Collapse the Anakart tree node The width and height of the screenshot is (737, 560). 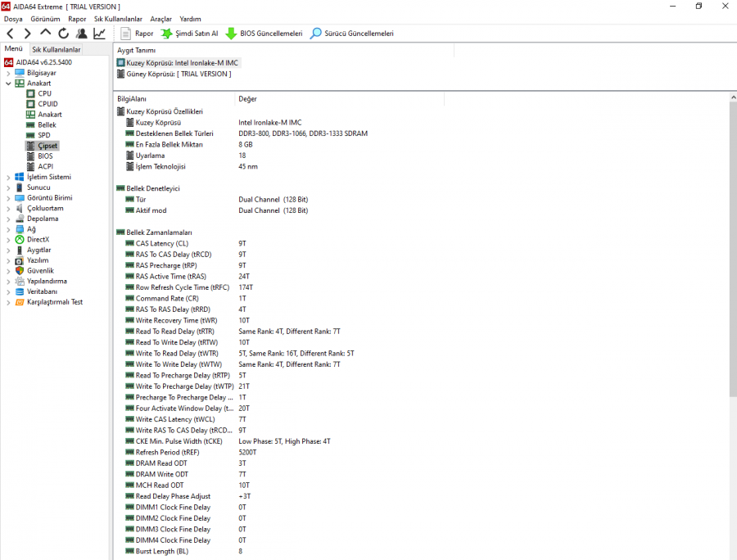point(8,84)
